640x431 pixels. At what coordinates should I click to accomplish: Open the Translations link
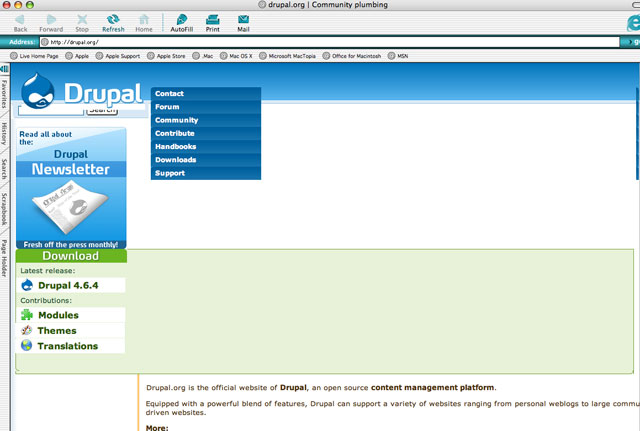coord(68,346)
